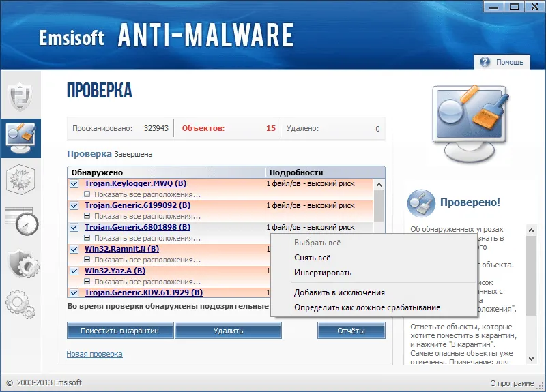This screenshot has height=392, width=546.
Task: Click Поместить в карантин button
Action: point(120,331)
